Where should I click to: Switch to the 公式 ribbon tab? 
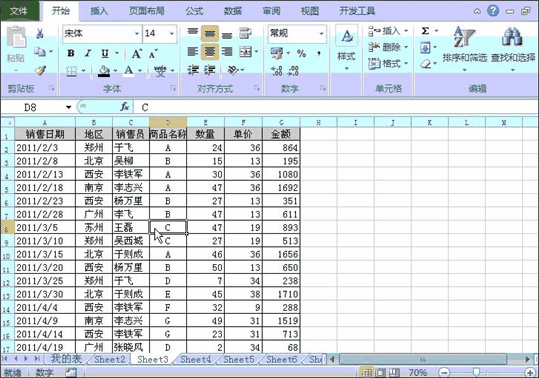[195, 11]
